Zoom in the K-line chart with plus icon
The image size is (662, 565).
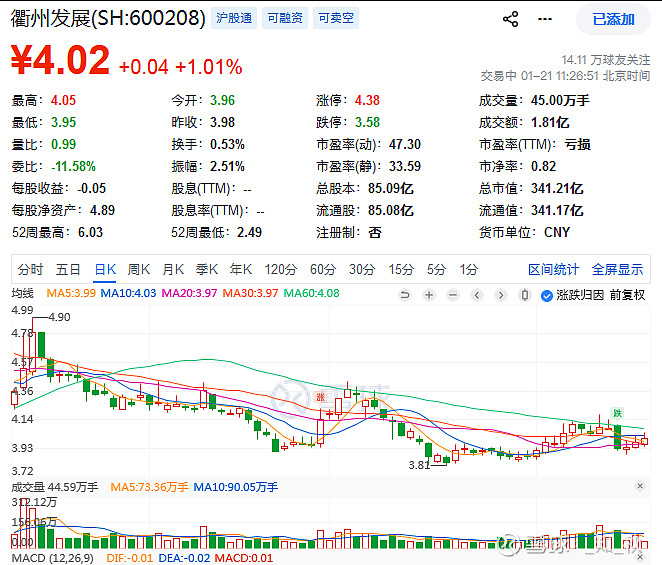coord(429,295)
